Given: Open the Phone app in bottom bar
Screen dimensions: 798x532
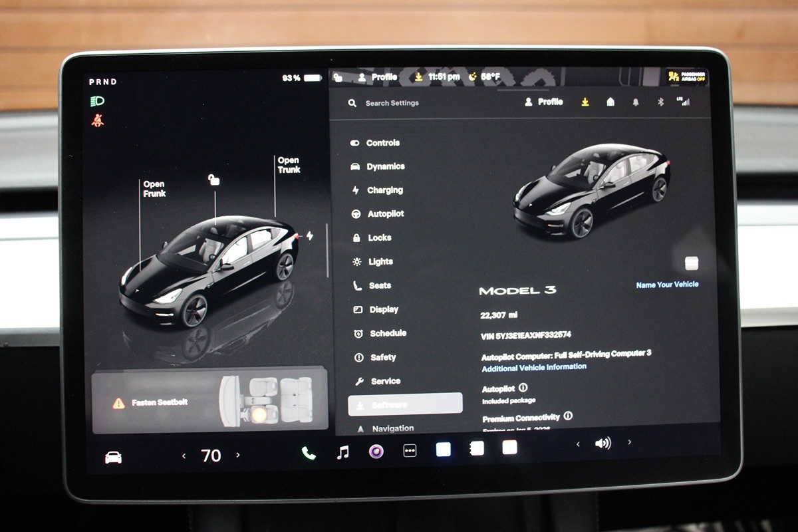Looking at the screenshot, I should point(309,453).
